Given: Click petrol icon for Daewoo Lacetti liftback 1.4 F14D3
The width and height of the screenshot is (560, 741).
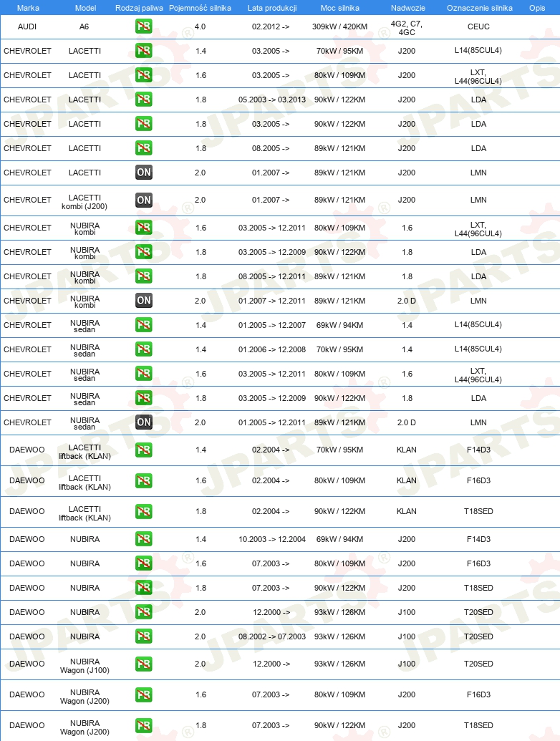Looking at the screenshot, I should tap(144, 450).
